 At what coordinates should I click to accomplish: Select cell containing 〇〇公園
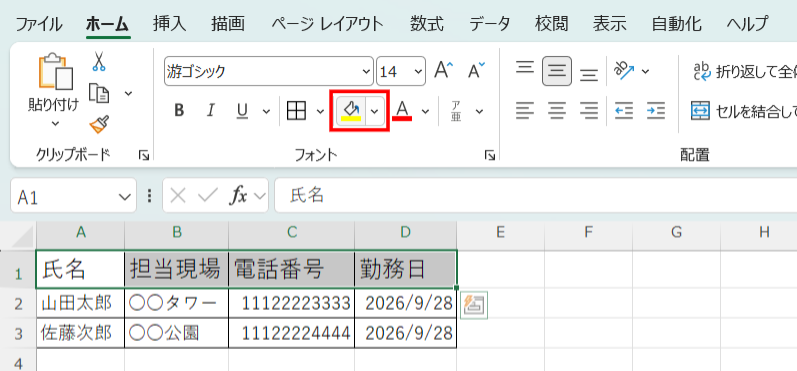pos(176,333)
